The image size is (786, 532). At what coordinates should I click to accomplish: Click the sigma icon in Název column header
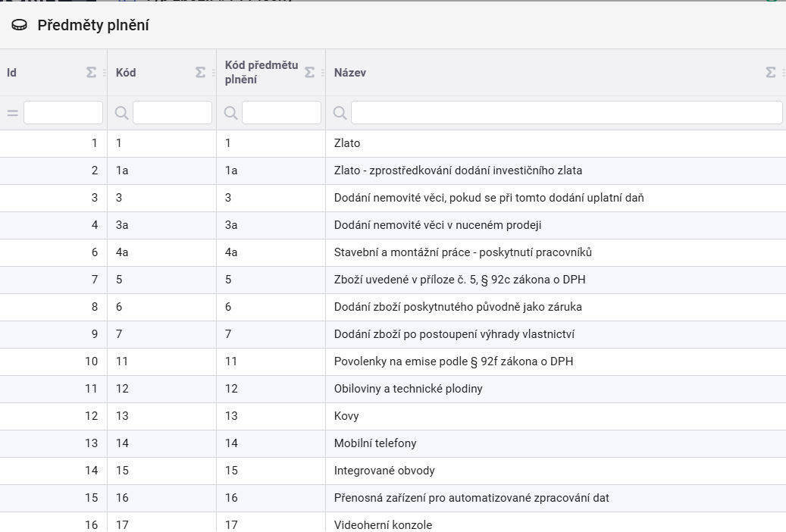click(770, 73)
